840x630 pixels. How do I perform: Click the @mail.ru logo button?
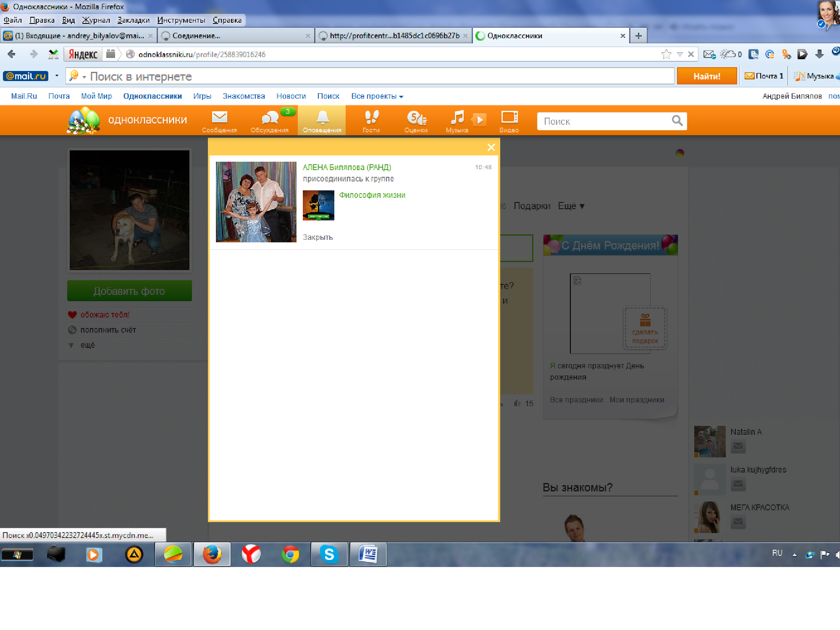point(26,76)
